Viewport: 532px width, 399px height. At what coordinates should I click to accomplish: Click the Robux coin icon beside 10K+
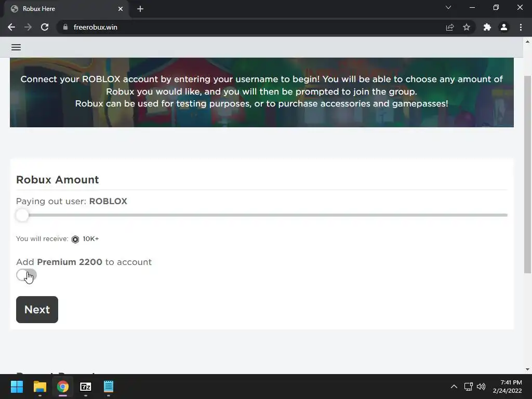click(x=75, y=239)
